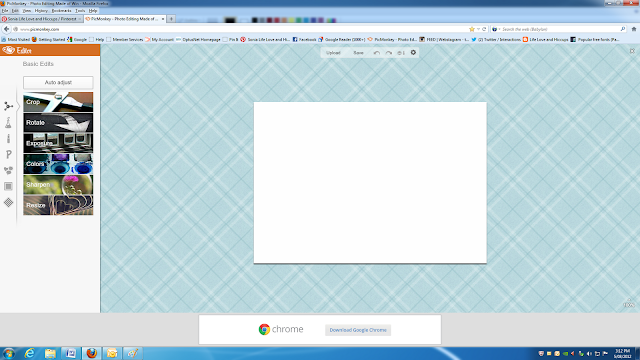Click the Upload button in editor toolbar
This screenshot has width=640, height=360.
pyautogui.click(x=333, y=53)
